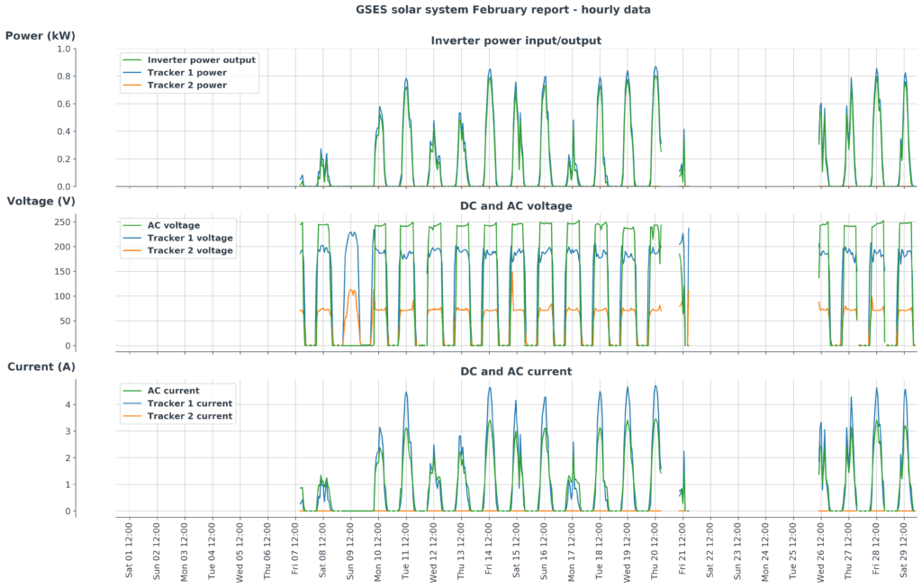The width and height of the screenshot is (922, 588).
Task: Toggle Tracker 2 power legend entry
Action: point(186,85)
